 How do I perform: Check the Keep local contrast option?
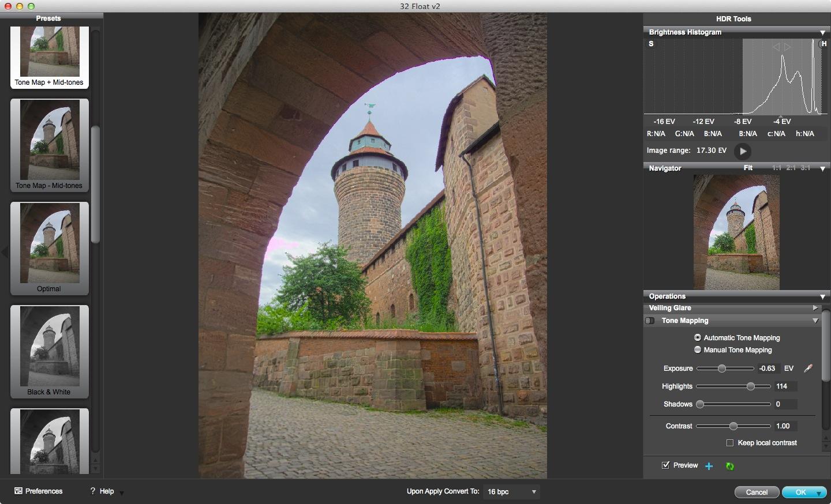(x=729, y=443)
